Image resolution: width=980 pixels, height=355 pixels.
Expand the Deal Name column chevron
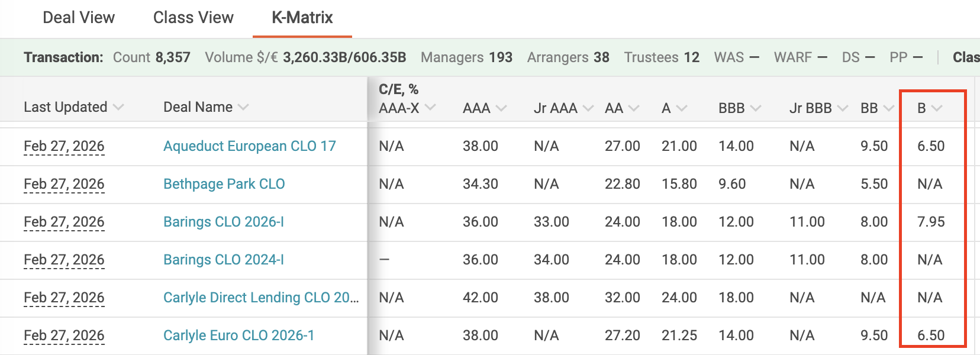[243, 108]
